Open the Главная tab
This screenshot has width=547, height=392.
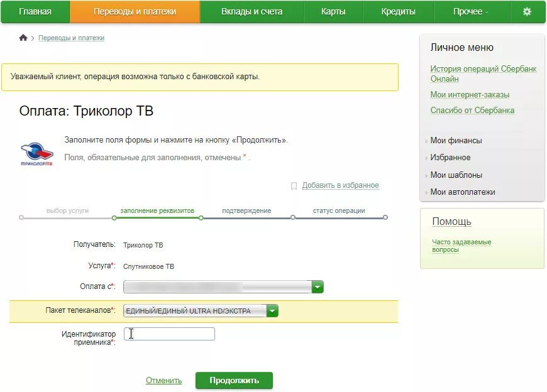[x=35, y=11]
